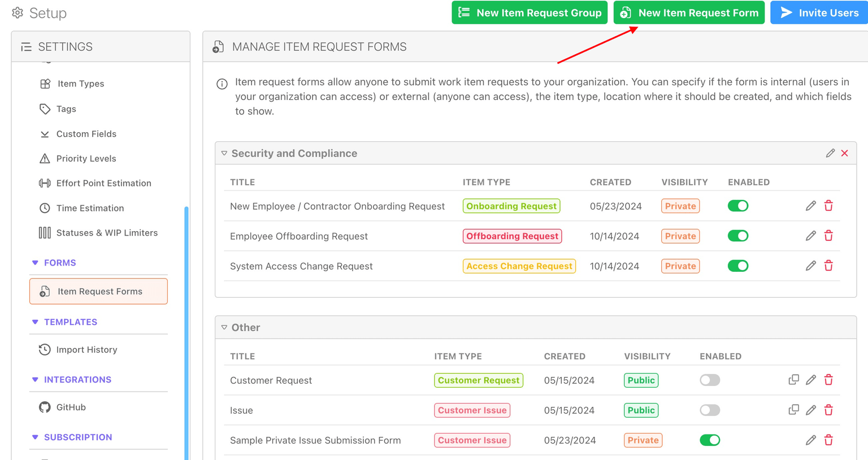Delete the System Access Change Request form
868x460 pixels.
pyautogui.click(x=828, y=266)
